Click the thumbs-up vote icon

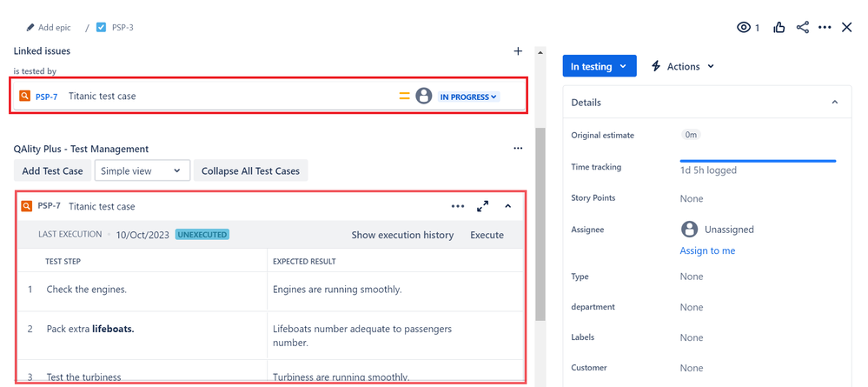click(x=779, y=27)
